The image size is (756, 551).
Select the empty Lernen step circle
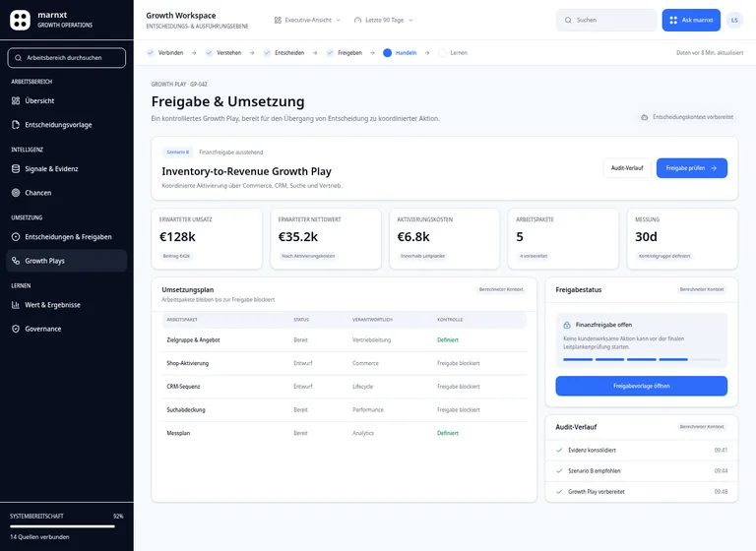[x=442, y=53]
